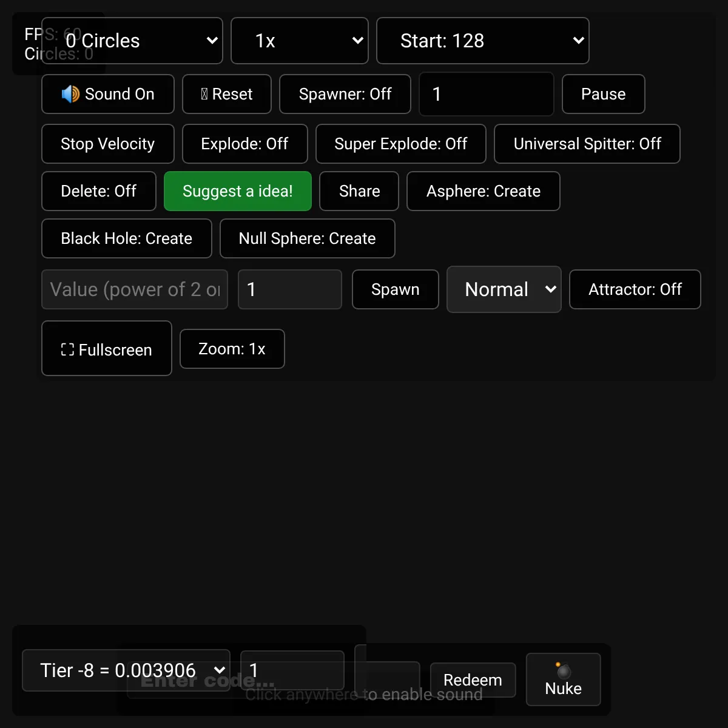Focus the amount field next to Tier dropdown
Image resolution: width=728 pixels, height=728 pixels.
(x=292, y=670)
